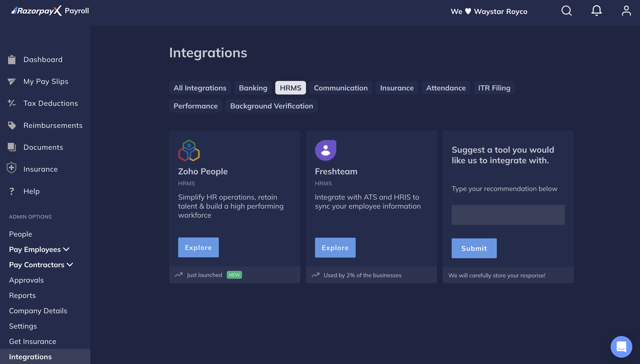Click the Zoho People card title

[x=203, y=171]
